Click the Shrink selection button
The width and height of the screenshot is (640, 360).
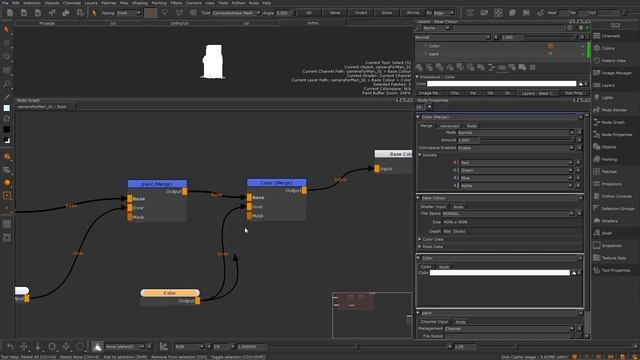[413, 13]
